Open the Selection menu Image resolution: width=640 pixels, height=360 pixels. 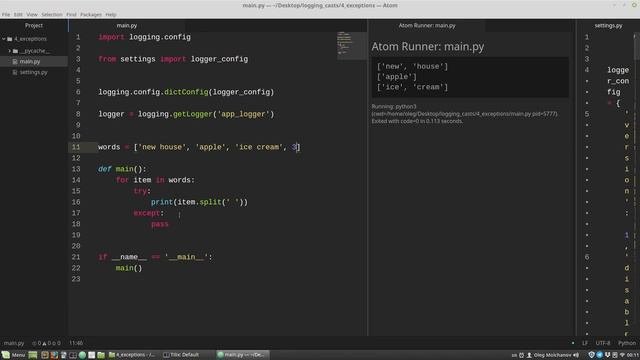52,14
